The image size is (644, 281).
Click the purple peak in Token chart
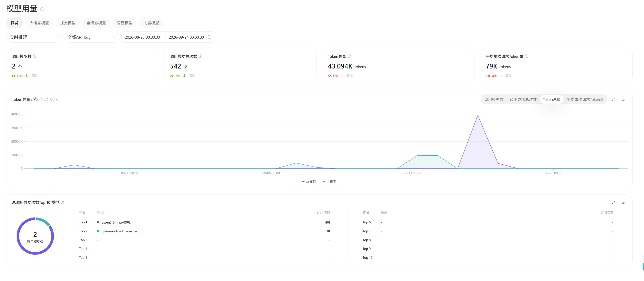click(478, 115)
